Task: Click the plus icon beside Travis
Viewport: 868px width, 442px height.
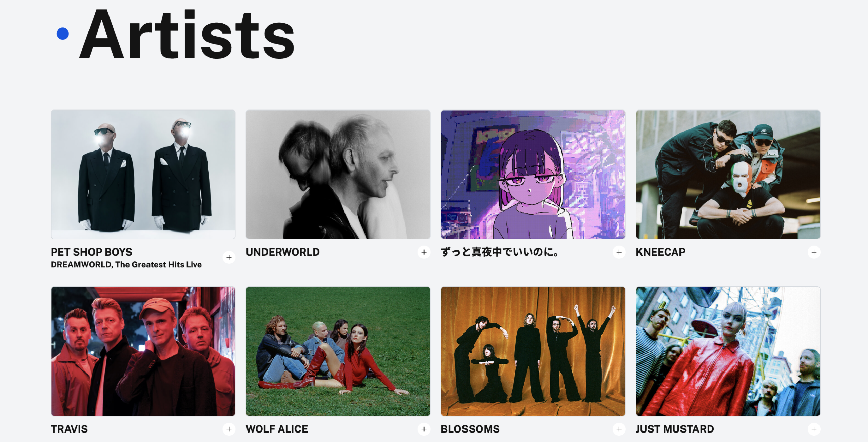Action: coord(229,429)
